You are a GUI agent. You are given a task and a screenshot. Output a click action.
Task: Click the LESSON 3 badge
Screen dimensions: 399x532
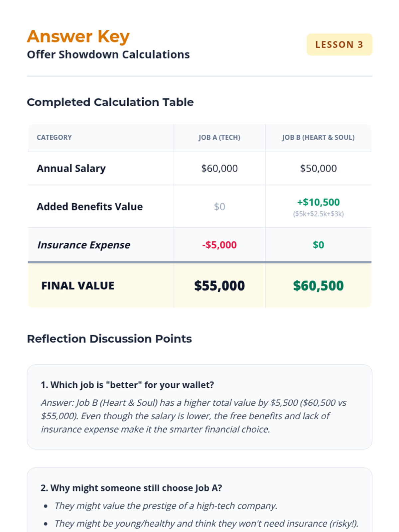tap(339, 45)
